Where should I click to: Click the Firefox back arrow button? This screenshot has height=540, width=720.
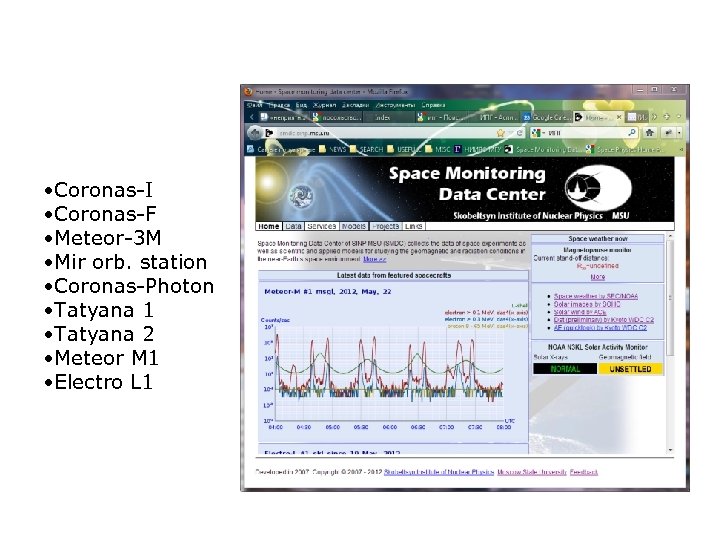pos(254,133)
